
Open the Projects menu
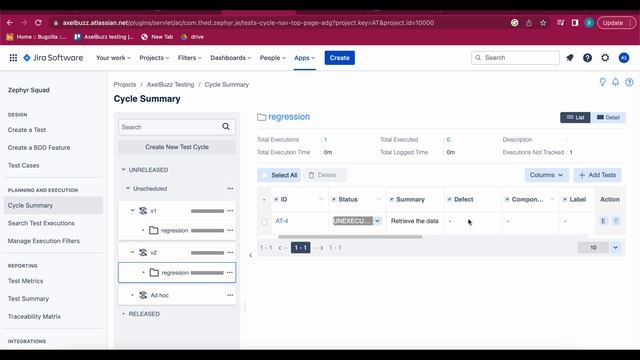tap(154, 58)
